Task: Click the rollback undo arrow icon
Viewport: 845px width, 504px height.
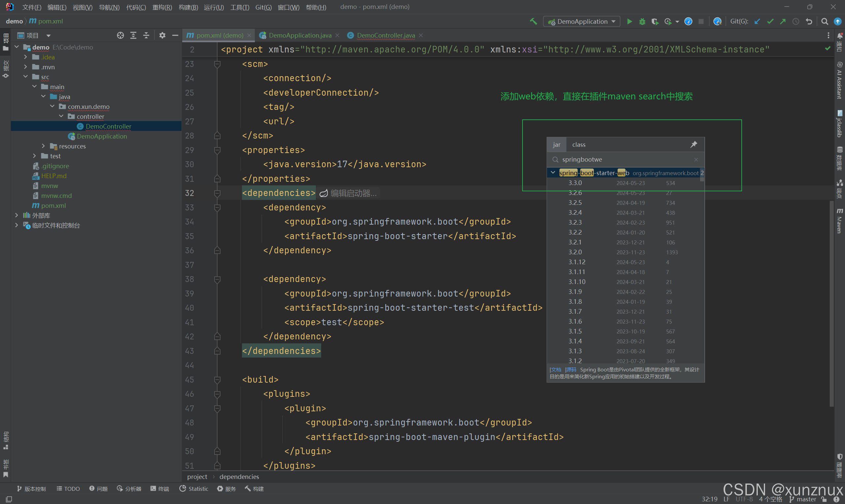Action: coord(809,21)
